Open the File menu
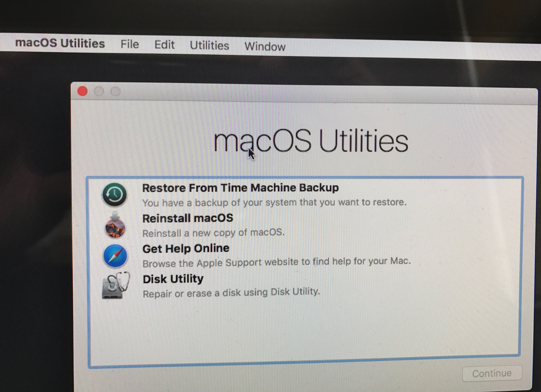 pos(130,44)
